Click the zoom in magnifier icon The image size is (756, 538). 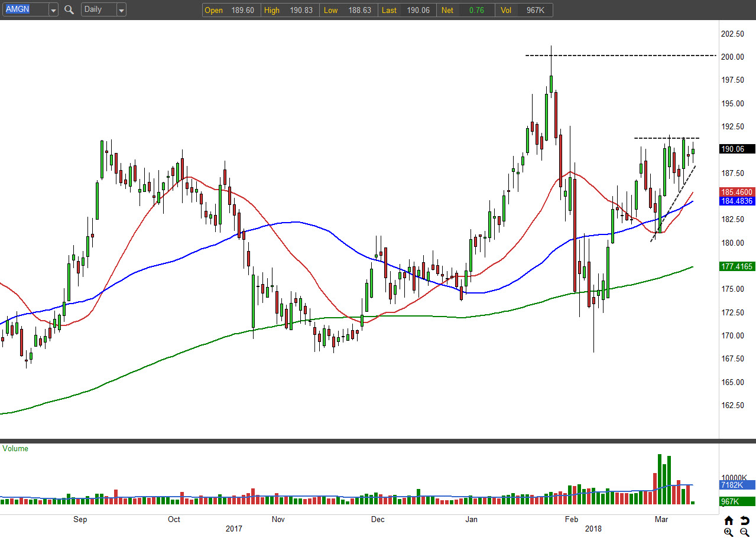click(x=728, y=532)
